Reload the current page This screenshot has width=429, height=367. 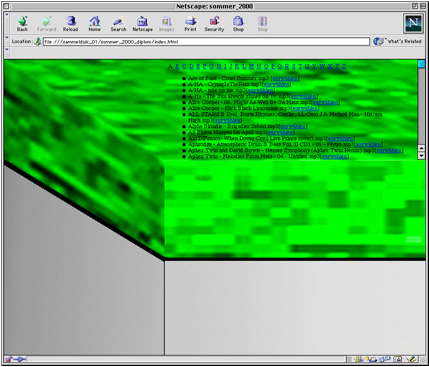tap(70, 23)
